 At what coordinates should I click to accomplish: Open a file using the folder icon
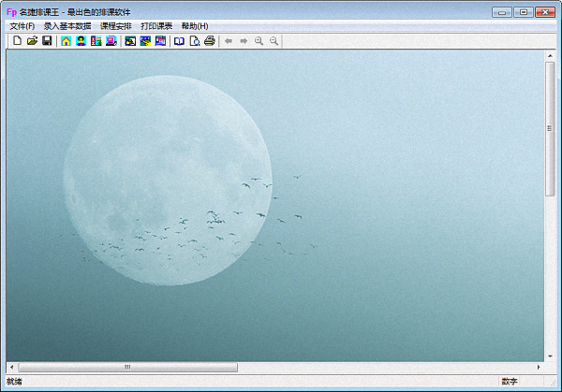(32, 41)
